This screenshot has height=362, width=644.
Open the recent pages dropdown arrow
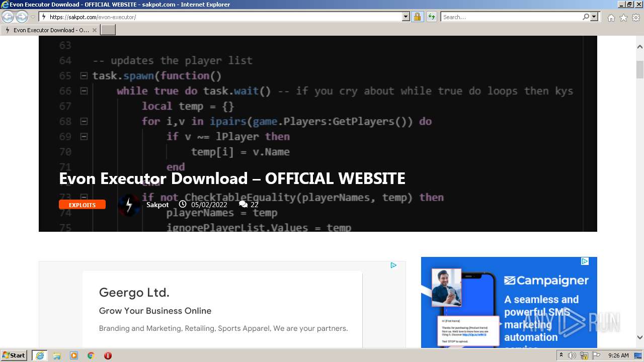[33, 17]
